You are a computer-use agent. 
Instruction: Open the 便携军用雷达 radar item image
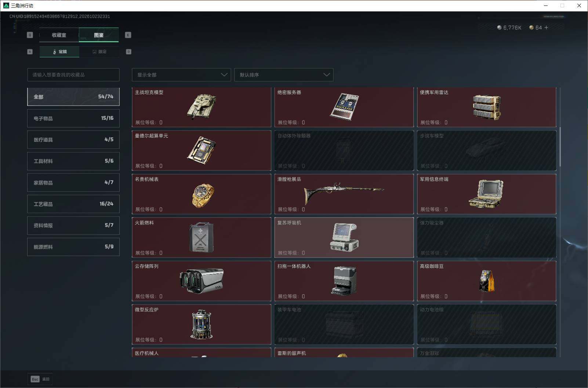tap(487, 107)
